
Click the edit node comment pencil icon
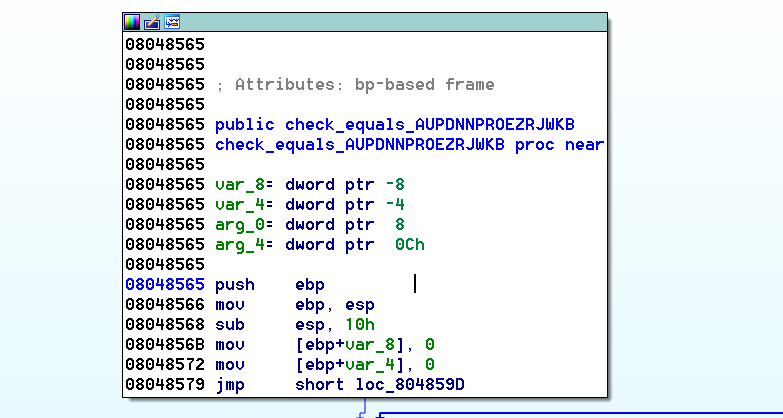[x=152, y=22]
